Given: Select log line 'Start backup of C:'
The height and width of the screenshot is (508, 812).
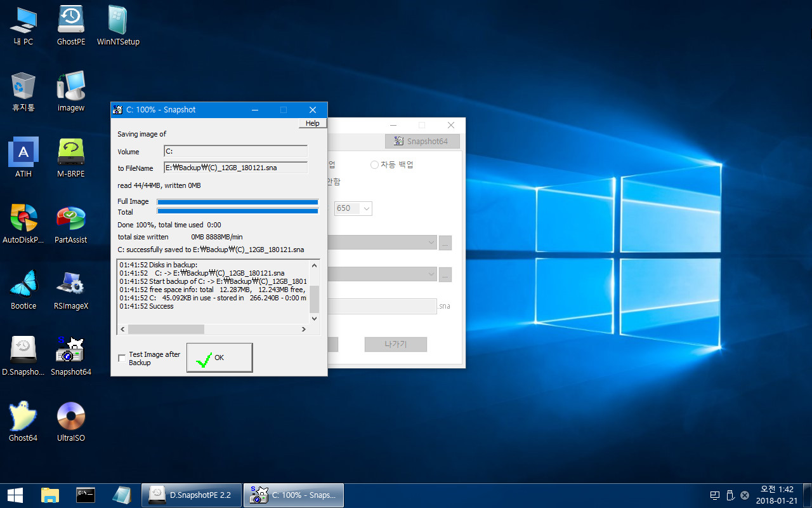Looking at the screenshot, I should [213, 281].
